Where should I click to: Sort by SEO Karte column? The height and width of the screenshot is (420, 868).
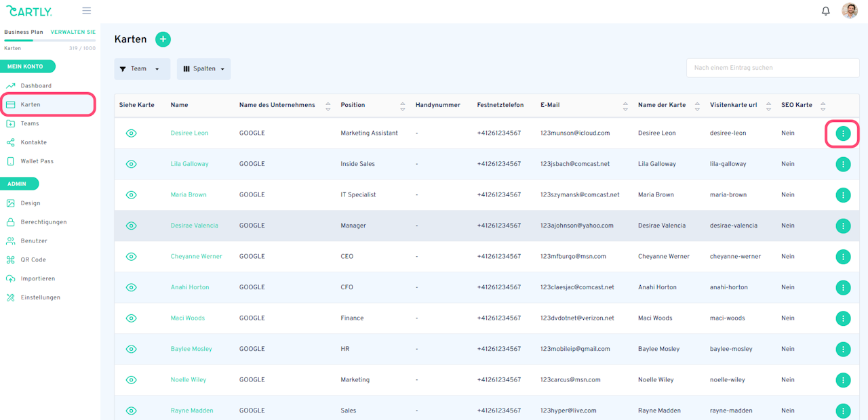click(823, 106)
